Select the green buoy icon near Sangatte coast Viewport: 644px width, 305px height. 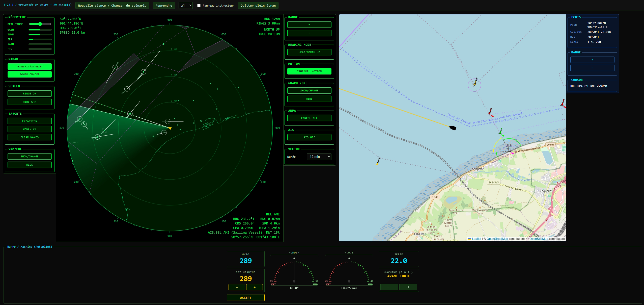tap(501, 131)
